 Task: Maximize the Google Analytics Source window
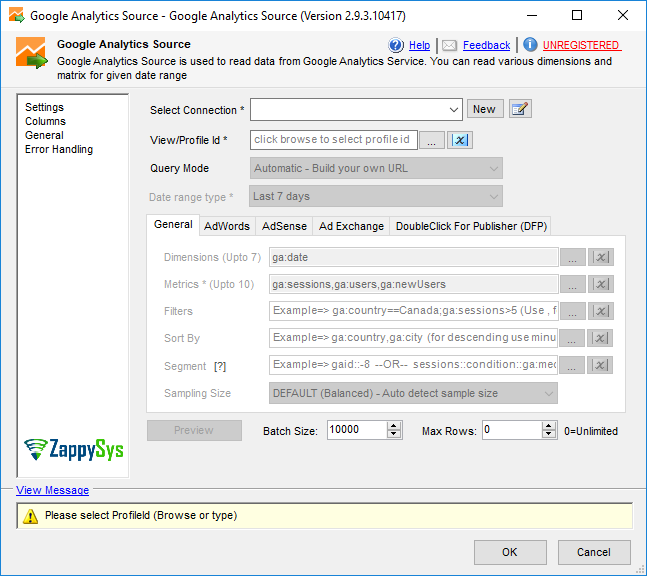pyautogui.click(x=577, y=15)
